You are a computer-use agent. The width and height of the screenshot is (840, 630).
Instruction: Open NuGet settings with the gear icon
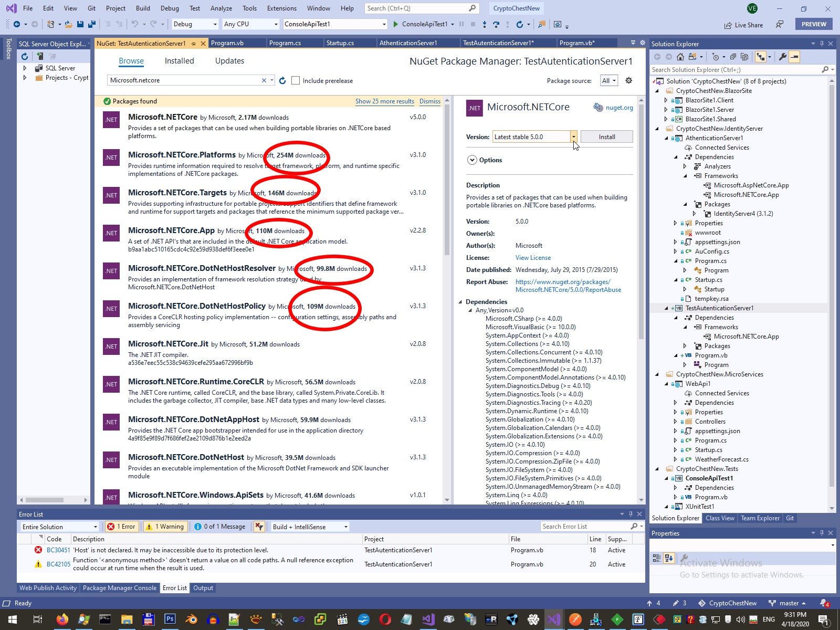pos(629,80)
